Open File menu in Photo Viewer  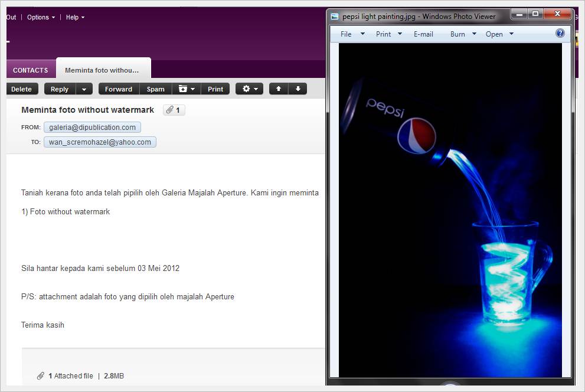pos(352,34)
